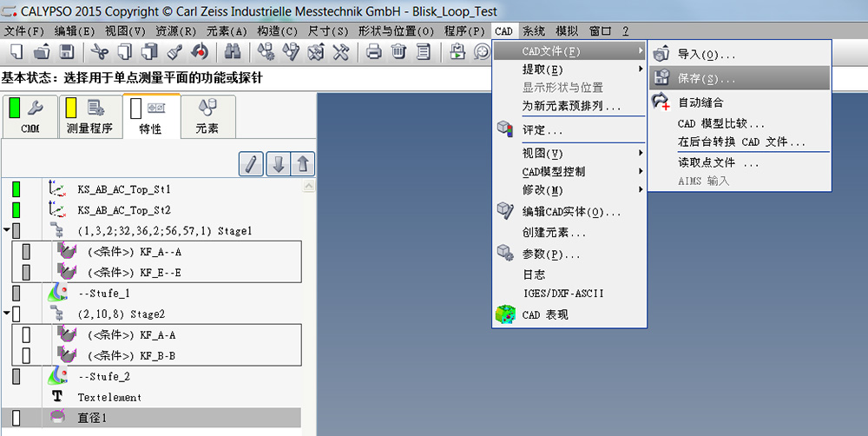Click the Open folder toolbar icon
The width and height of the screenshot is (868, 436).
(42, 52)
